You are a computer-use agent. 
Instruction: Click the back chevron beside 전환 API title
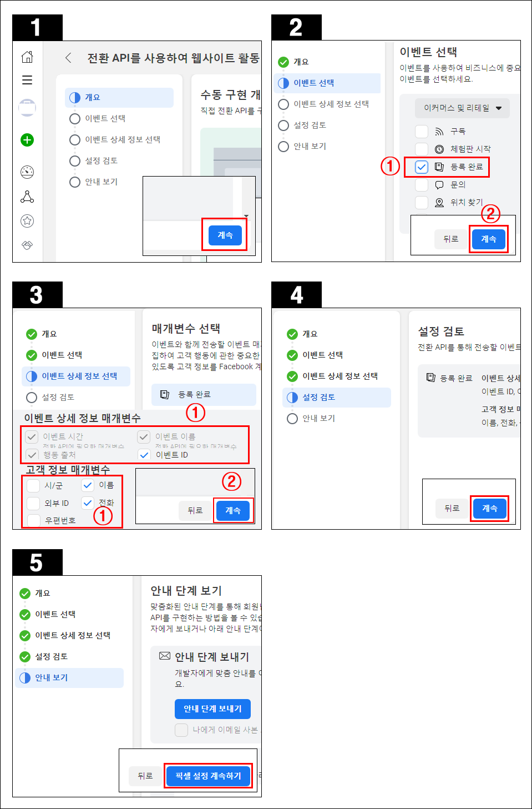point(68,58)
